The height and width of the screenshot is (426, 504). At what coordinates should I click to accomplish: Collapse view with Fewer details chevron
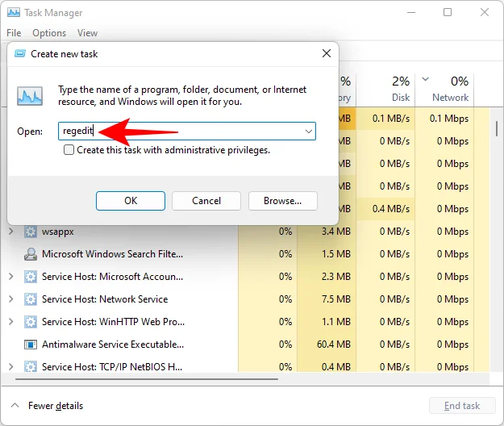tap(15, 405)
